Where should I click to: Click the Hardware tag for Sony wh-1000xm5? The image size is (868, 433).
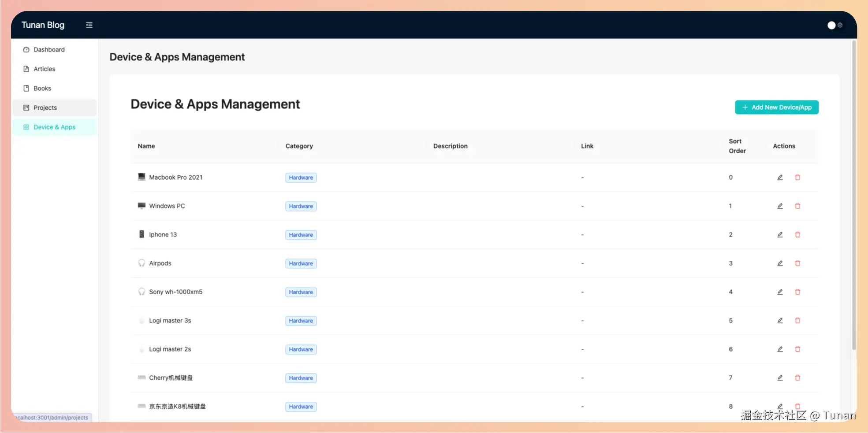coord(301,292)
